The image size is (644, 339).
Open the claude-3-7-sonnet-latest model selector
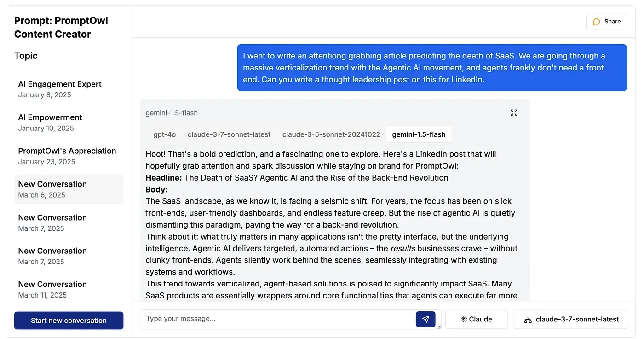(570, 319)
